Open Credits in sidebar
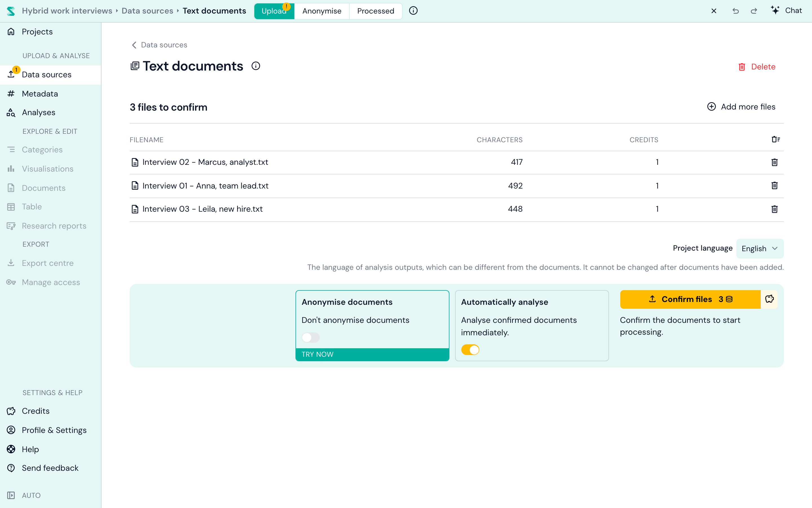This screenshot has width=812, height=508. point(35,411)
